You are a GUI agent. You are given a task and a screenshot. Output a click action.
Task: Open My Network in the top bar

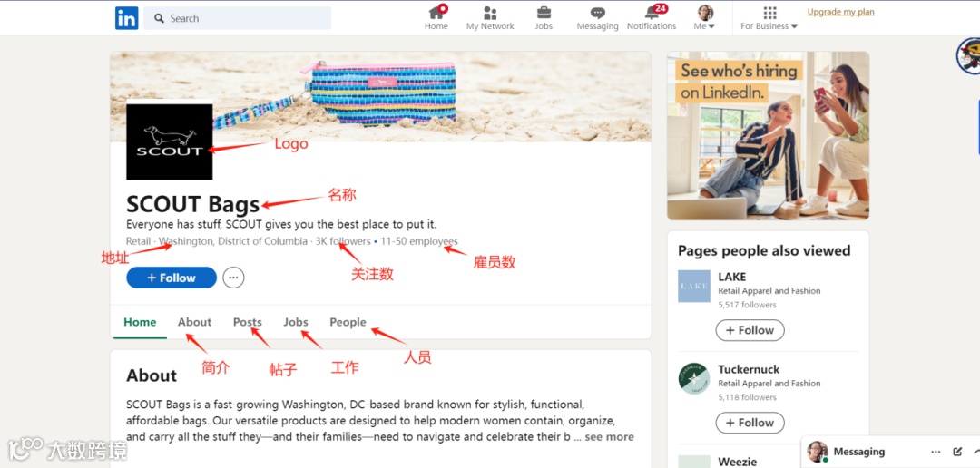pyautogui.click(x=490, y=17)
